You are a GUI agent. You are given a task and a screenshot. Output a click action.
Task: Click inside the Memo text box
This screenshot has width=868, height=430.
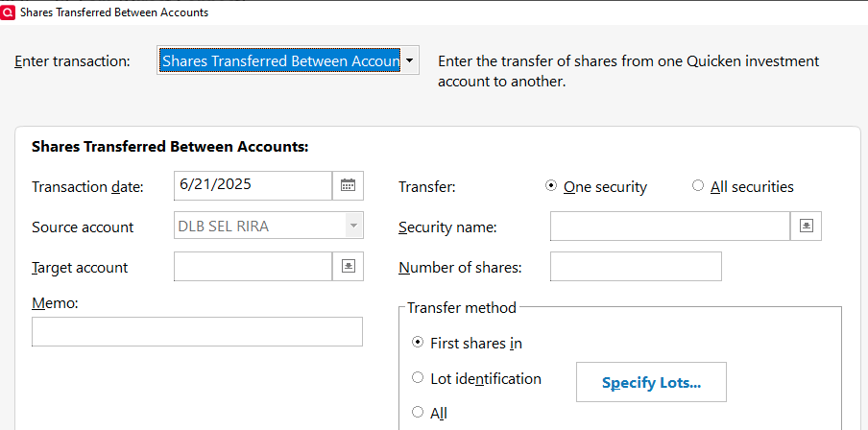pos(197,331)
